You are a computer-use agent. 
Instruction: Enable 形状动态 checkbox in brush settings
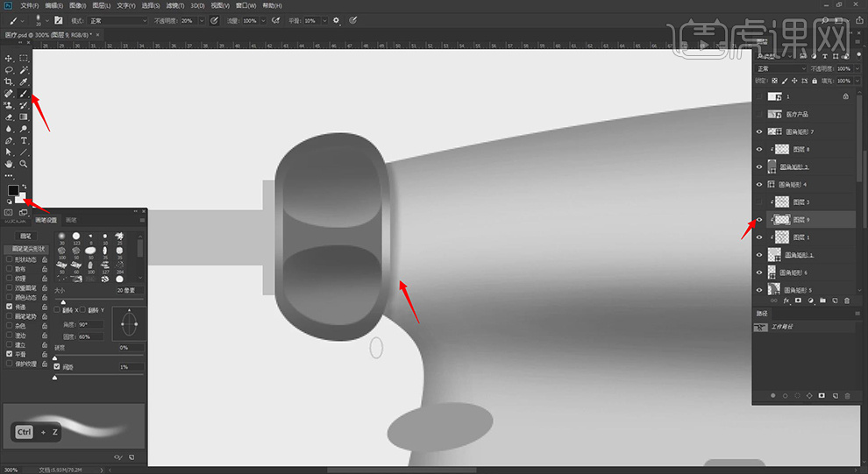point(9,259)
